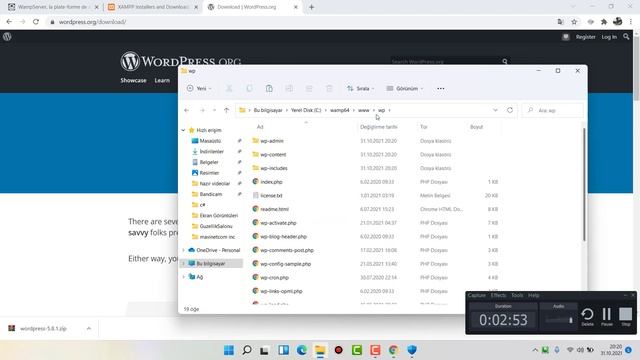Screen dimensions: 640x360
Task: Open recent locations chevron beside forward arrow
Action: click(214, 110)
